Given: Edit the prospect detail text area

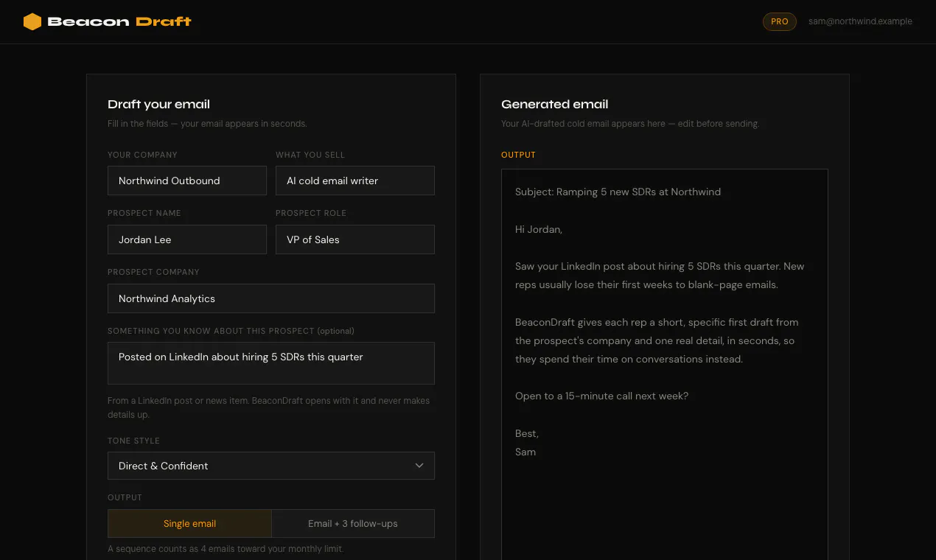Looking at the screenshot, I should pyautogui.click(x=271, y=363).
